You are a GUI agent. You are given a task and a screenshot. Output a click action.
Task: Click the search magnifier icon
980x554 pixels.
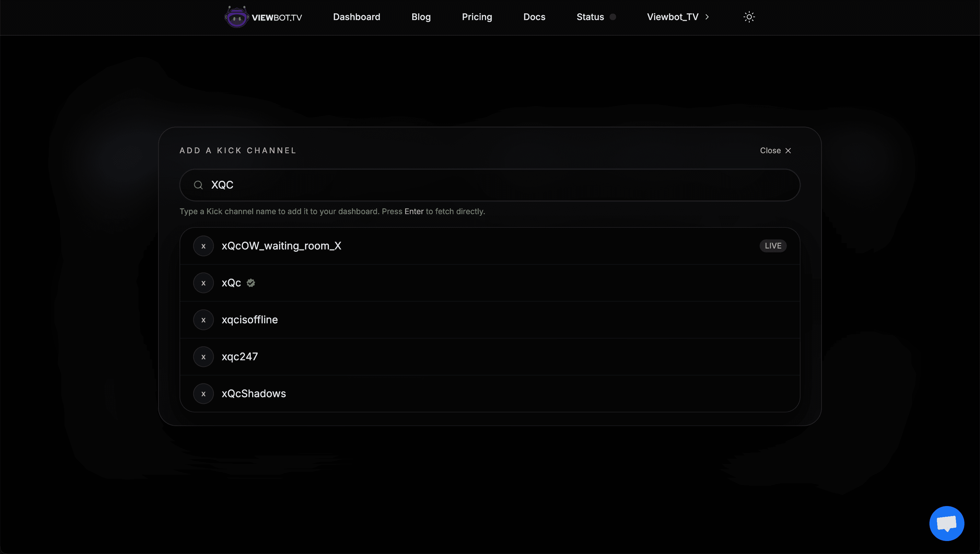click(x=198, y=185)
